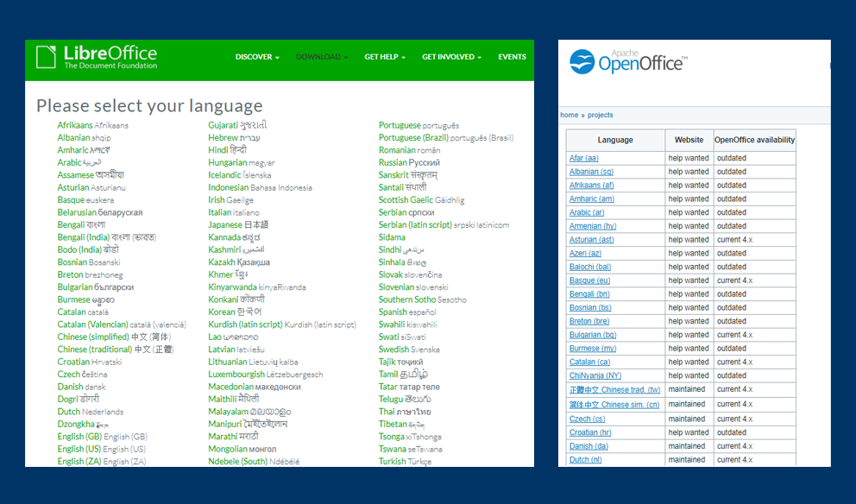Expand the Get Help menu
The width and height of the screenshot is (856, 504).
(x=385, y=57)
